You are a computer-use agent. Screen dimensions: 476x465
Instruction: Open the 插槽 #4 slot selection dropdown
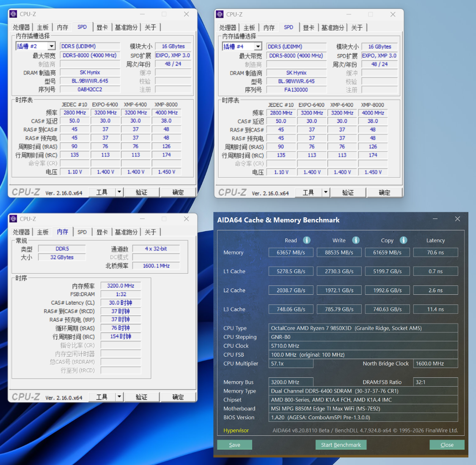point(258,47)
